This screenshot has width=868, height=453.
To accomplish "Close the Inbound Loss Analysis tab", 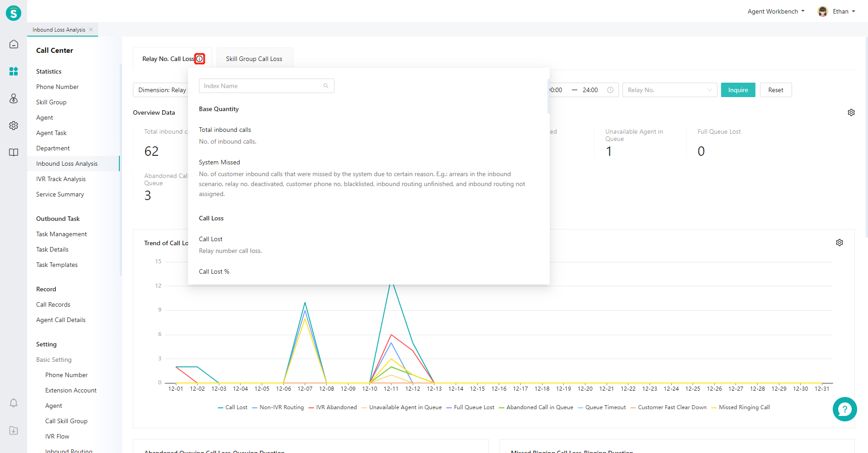I will tap(91, 29).
